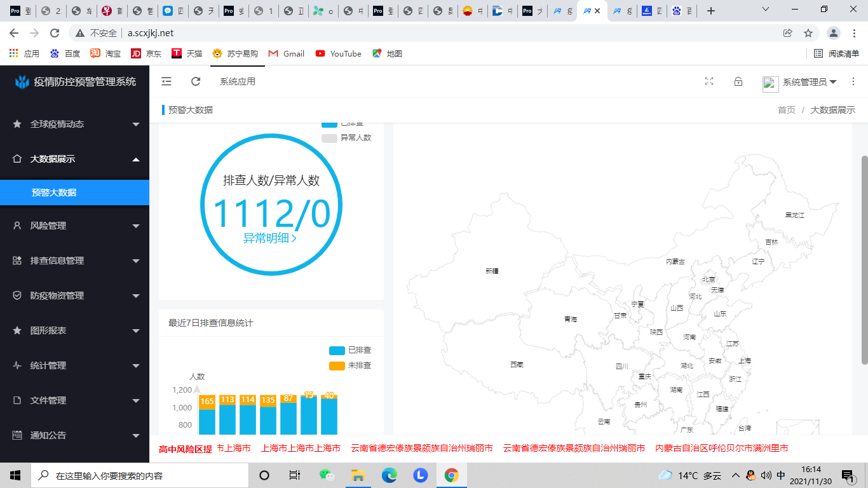Image resolution: width=868 pixels, height=488 pixels.
Task: Open the 系统管理员 user dropdown
Action: coord(810,82)
